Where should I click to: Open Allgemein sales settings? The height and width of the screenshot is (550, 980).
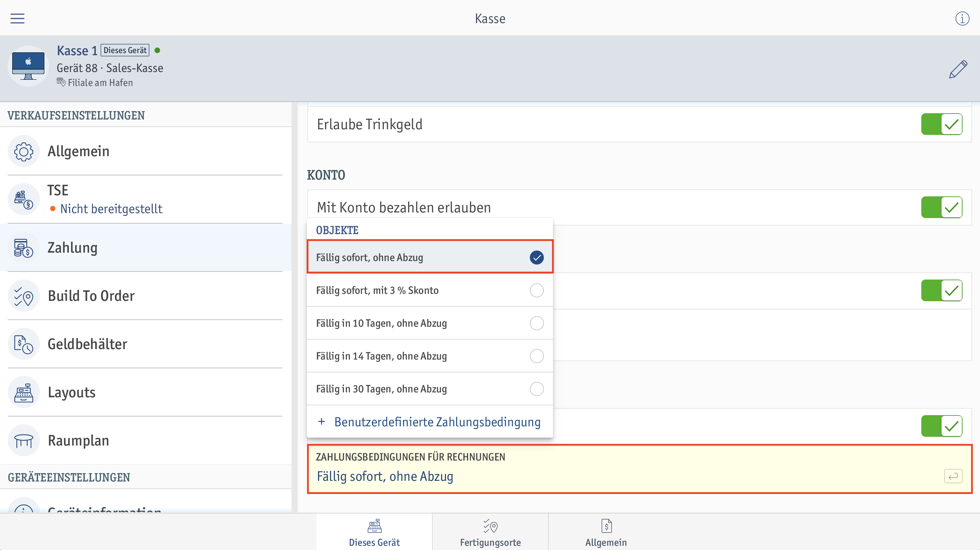tap(145, 151)
